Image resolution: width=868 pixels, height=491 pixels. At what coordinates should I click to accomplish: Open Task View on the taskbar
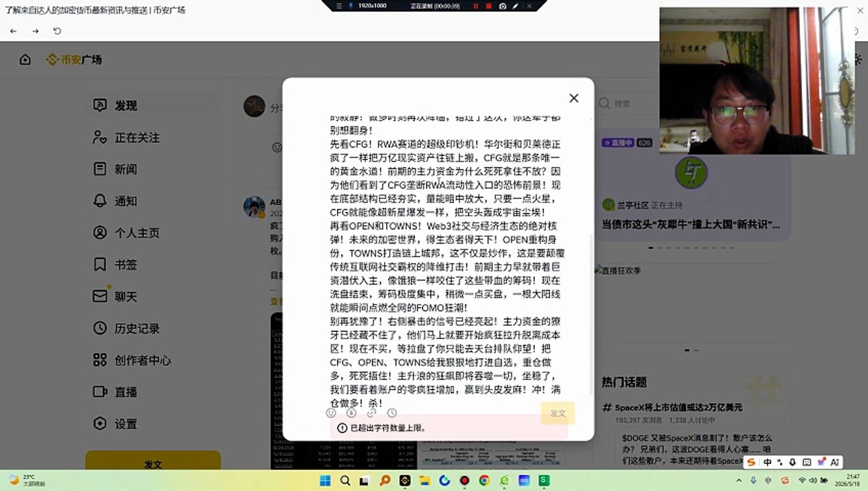click(364, 481)
